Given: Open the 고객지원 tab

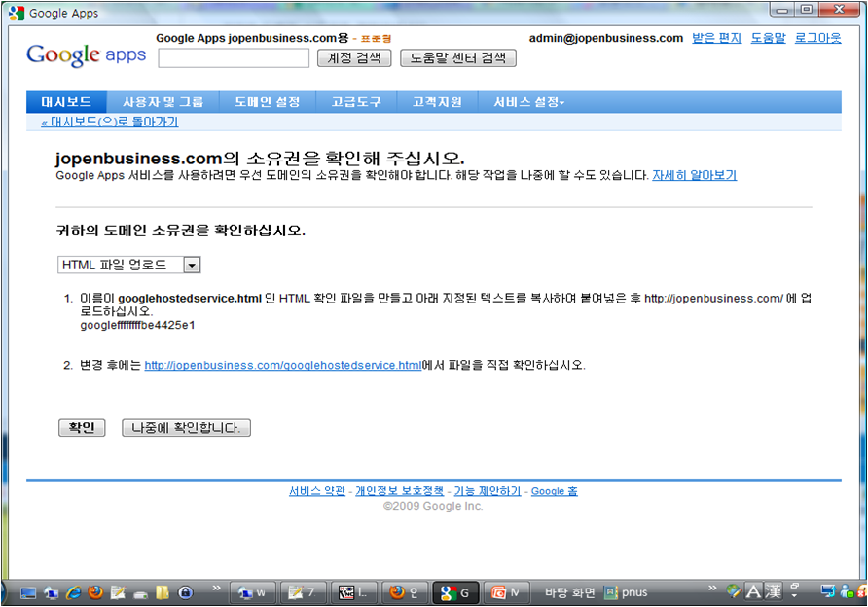Looking at the screenshot, I should 437,102.
